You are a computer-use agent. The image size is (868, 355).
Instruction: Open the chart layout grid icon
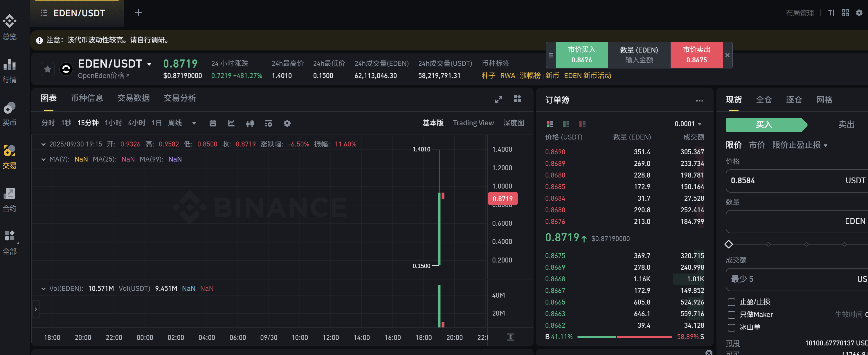coord(517,99)
